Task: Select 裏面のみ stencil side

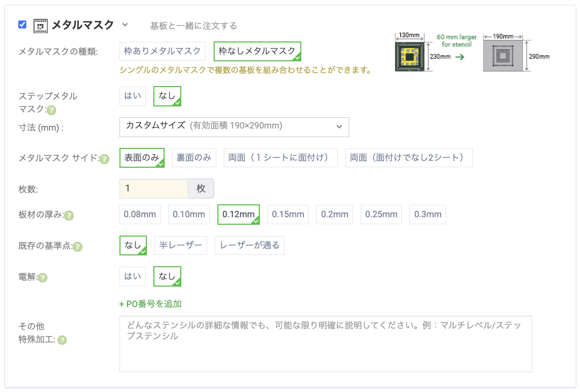Action: coord(194,158)
